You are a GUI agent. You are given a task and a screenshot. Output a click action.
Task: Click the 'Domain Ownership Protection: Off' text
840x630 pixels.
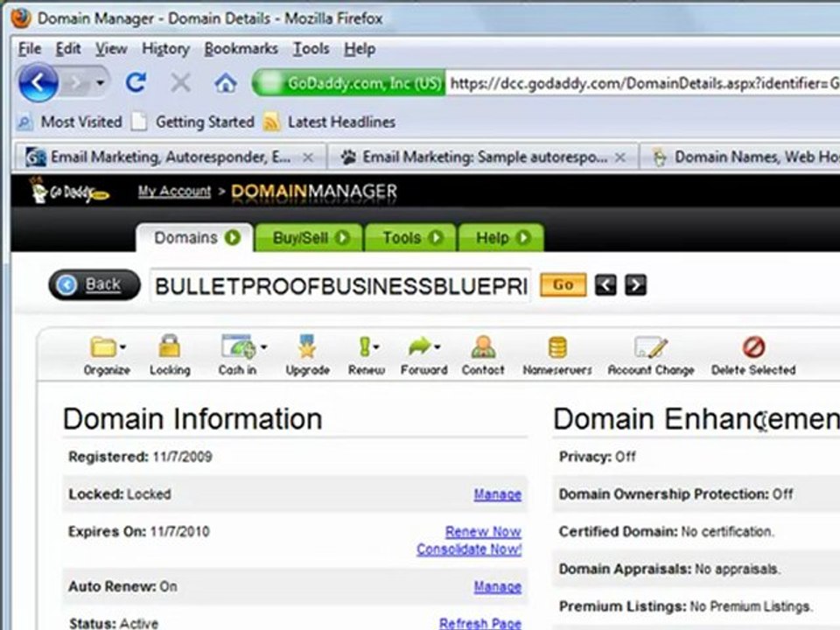675,493
